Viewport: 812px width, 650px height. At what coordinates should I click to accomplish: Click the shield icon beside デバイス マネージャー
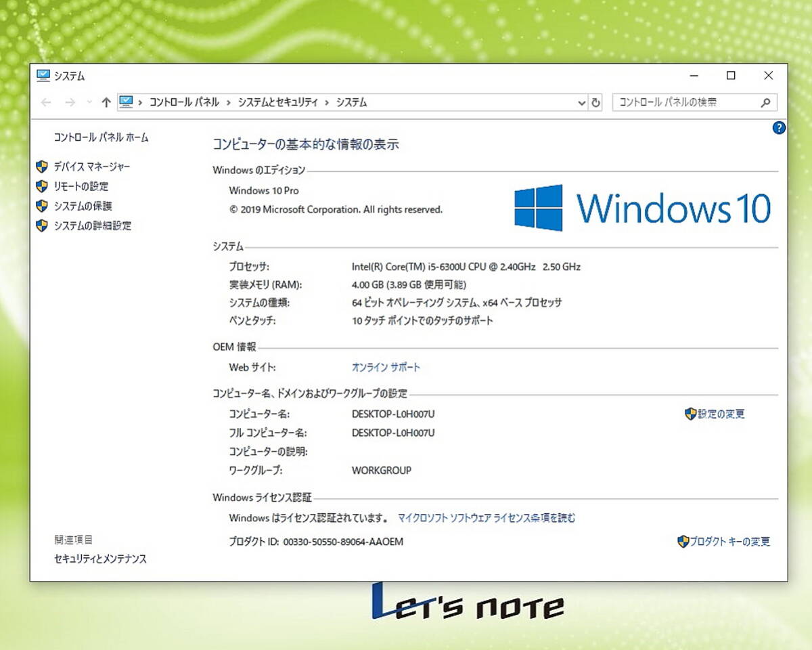point(42,167)
